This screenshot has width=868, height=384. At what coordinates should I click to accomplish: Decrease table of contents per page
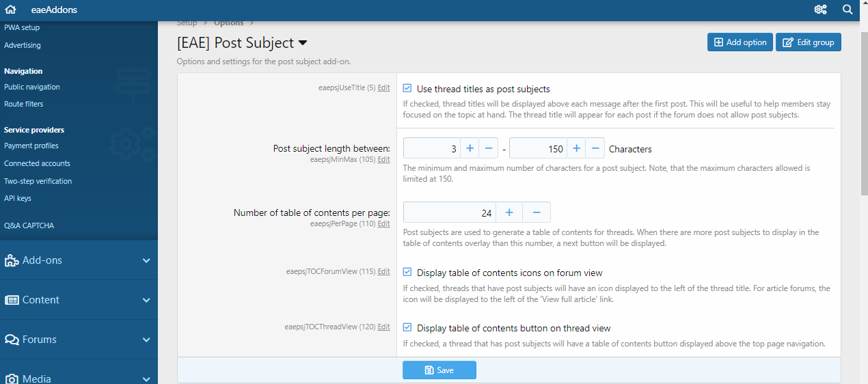click(537, 212)
